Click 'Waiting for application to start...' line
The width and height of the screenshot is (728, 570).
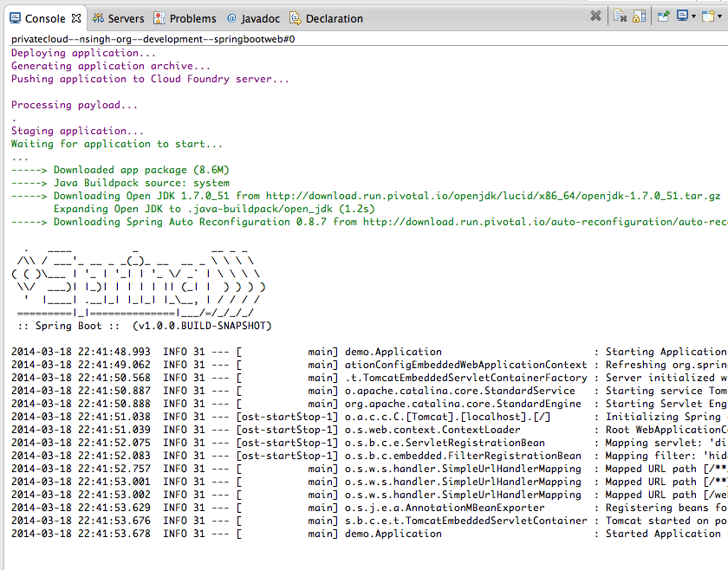117,144
